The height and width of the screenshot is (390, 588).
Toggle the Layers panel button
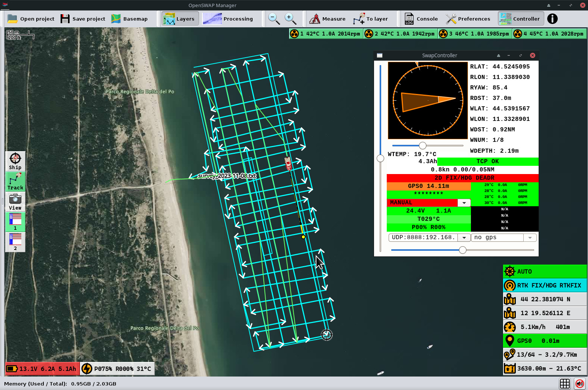tap(180, 19)
